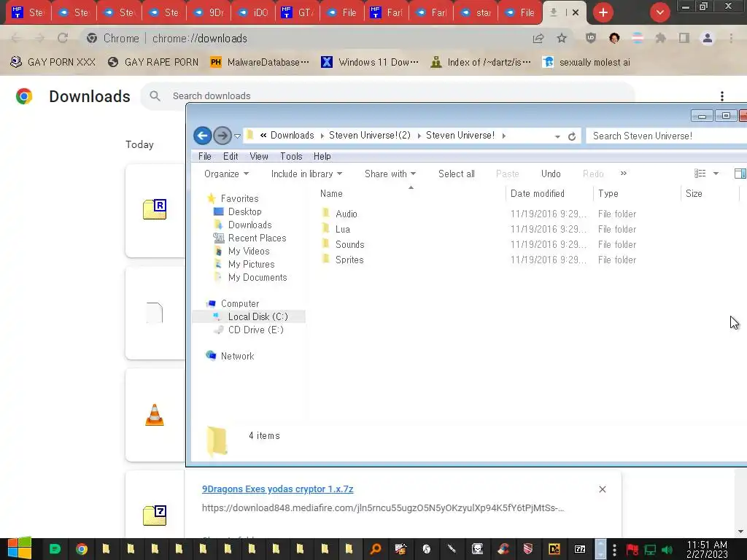Sort by the Type column header

[x=608, y=193]
